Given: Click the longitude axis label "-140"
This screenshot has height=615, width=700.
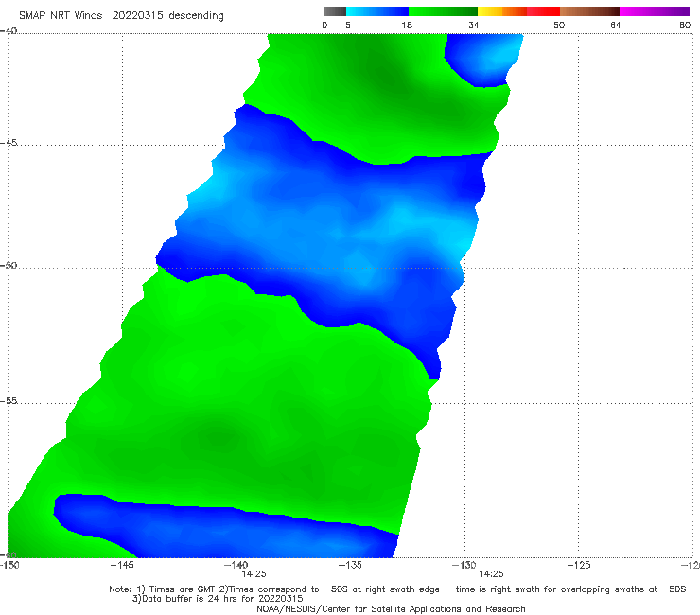Looking at the screenshot, I should click(236, 565).
